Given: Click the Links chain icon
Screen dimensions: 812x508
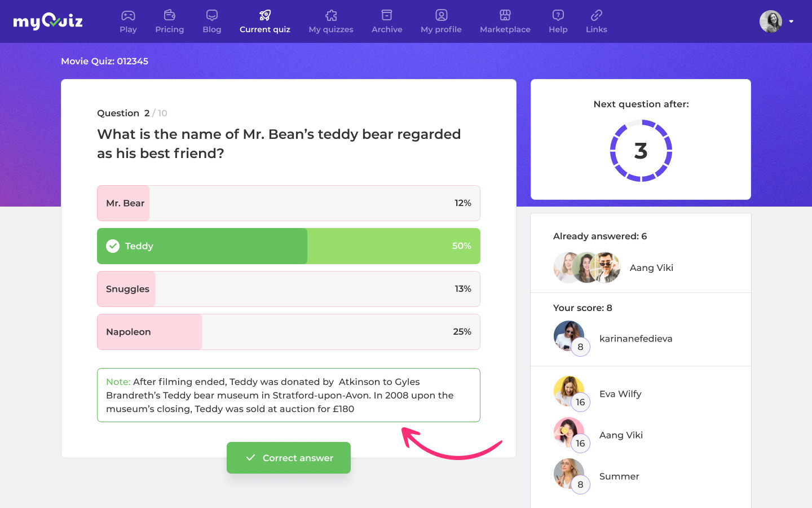Looking at the screenshot, I should (x=597, y=15).
